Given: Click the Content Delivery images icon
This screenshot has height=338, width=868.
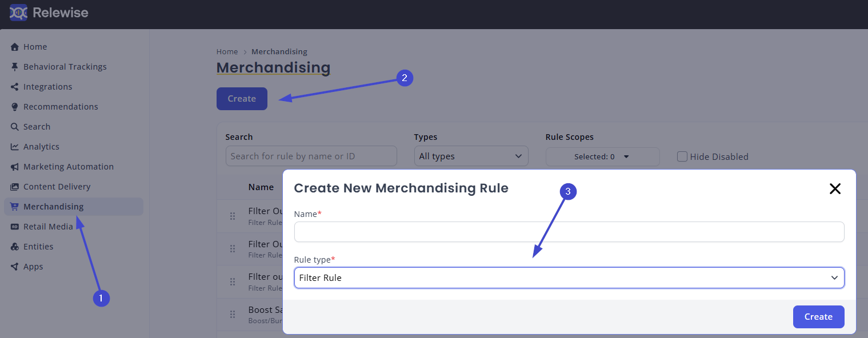Looking at the screenshot, I should pyautogui.click(x=15, y=187).
